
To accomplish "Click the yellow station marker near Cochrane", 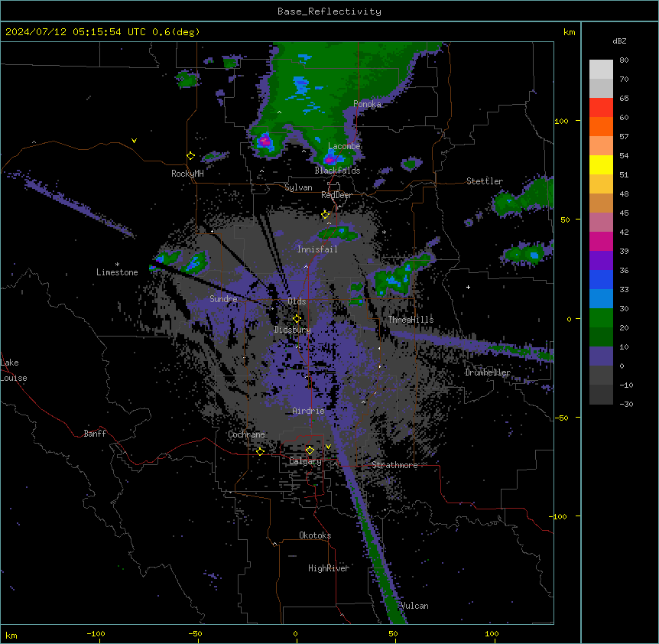I will pyautogui.click(x=260, y=451).
